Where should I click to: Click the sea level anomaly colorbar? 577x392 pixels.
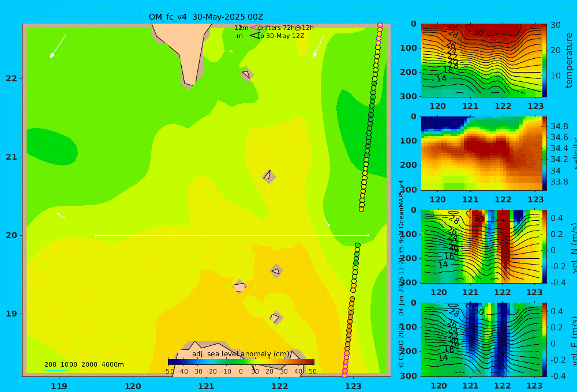pyautogui.click(x=241, y=361)
